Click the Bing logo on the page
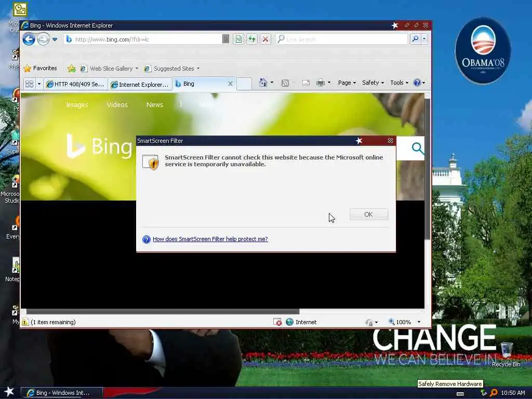 coord(99,146)
